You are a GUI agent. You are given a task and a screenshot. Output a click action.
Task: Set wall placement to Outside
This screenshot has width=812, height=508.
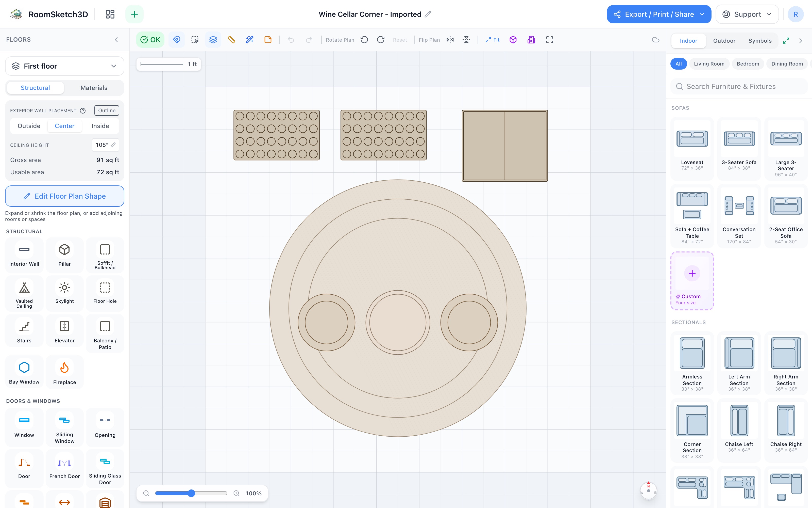[x=29, y=126]
